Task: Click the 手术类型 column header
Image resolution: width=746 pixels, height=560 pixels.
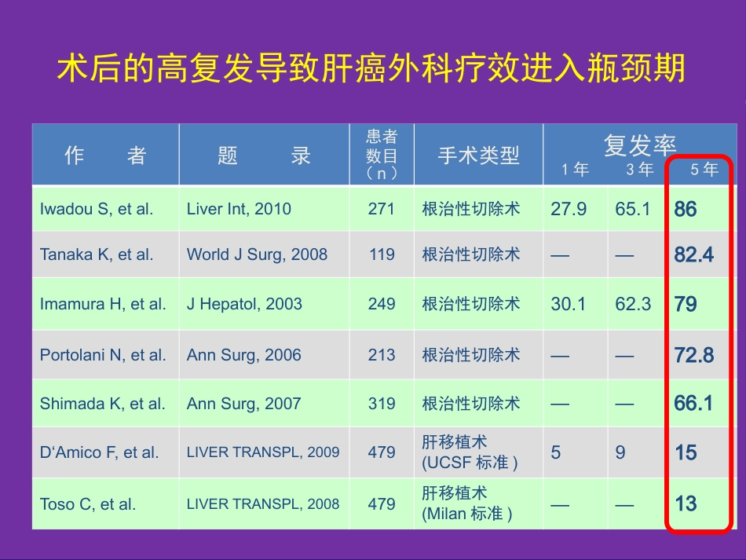Action: [478, 156]
